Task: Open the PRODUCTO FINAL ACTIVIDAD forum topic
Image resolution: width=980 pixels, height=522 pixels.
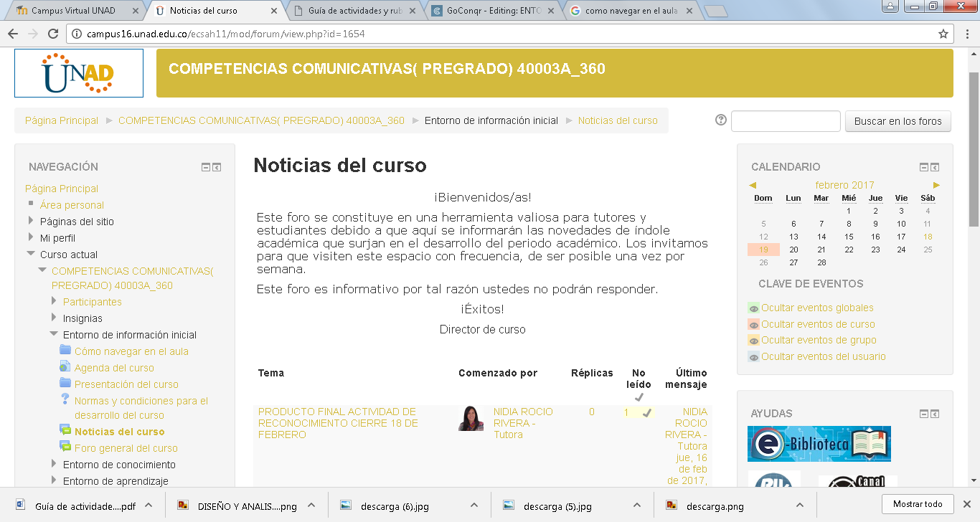Action: tap(338, 423)
